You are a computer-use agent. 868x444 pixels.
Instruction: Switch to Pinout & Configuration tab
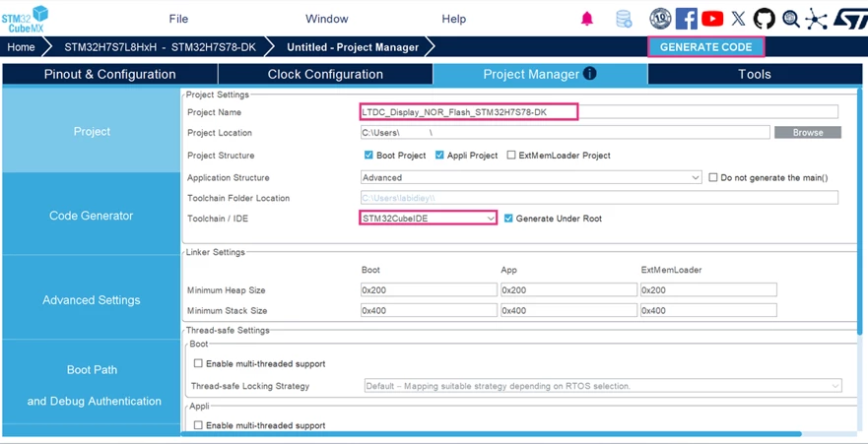point(109,74)
